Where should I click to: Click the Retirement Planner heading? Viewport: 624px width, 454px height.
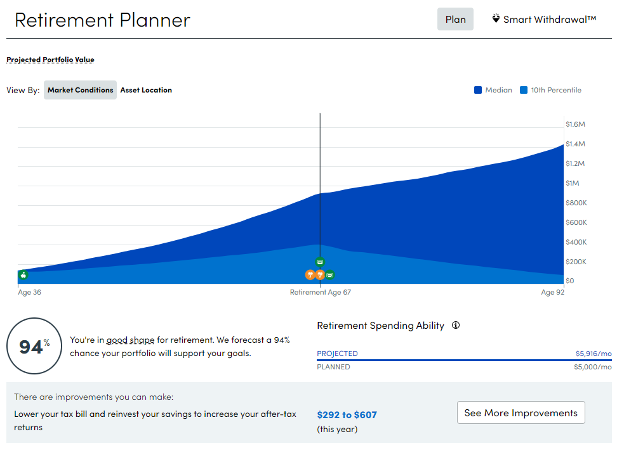[102, 20]
